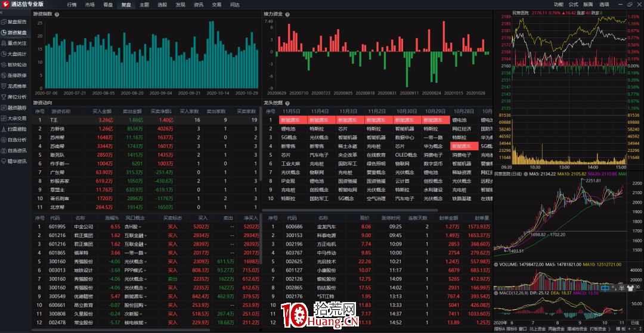Image resolution: width=644 pixels, height=333 pixels.
Task: Open 复盘报告 from the sidebar
Action: 14,21
